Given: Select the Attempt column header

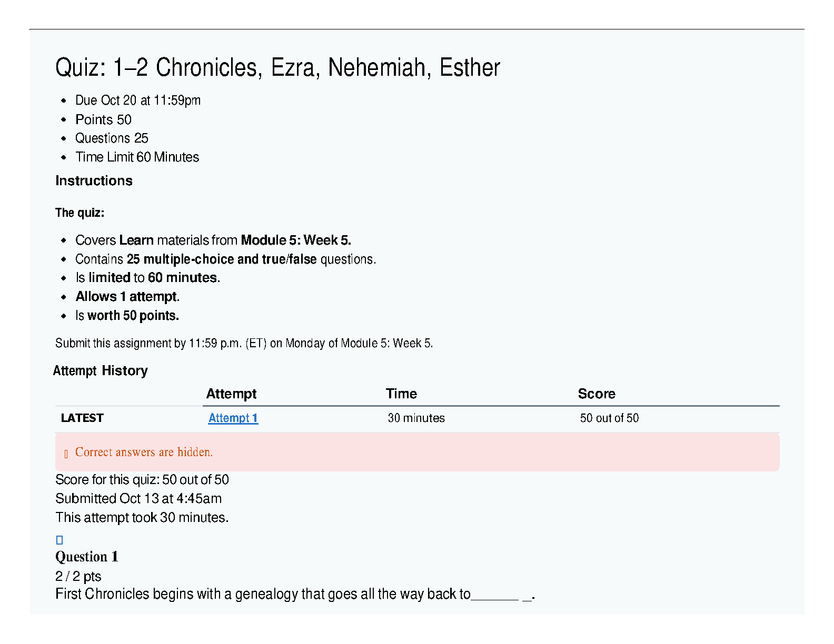Looking at the screenshot, I should pyautogui.click(x=231, y=394).
